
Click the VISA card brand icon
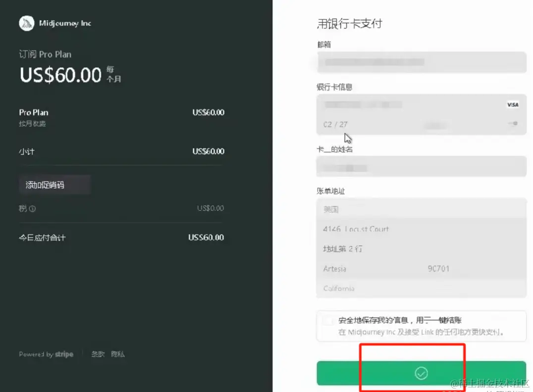pyautogui.click(x=512, y=104)
